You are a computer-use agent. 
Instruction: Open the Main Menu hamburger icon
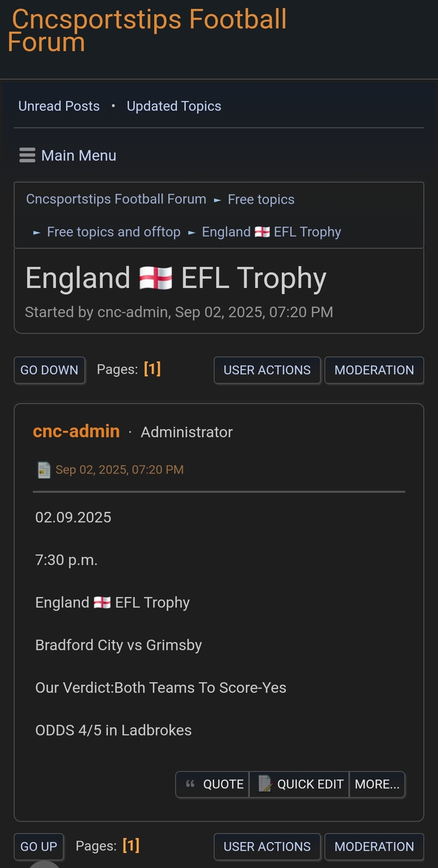(27, 155)
